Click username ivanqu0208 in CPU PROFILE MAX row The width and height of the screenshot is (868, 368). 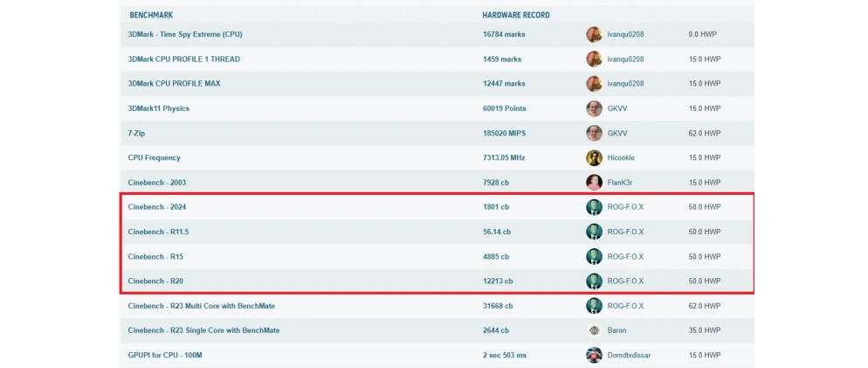(625, 84)
